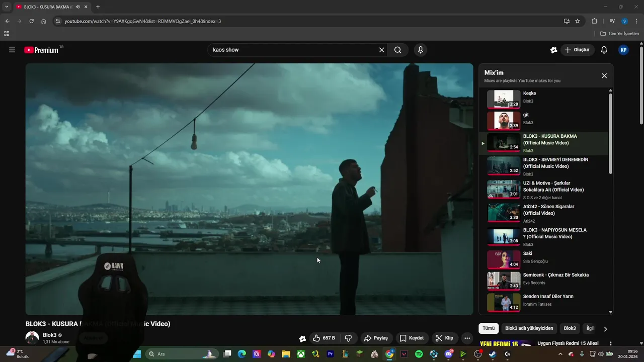Viewport: 644px width, 362px height.
Task: Show hidden system tray icons
Action: [560, 354]
